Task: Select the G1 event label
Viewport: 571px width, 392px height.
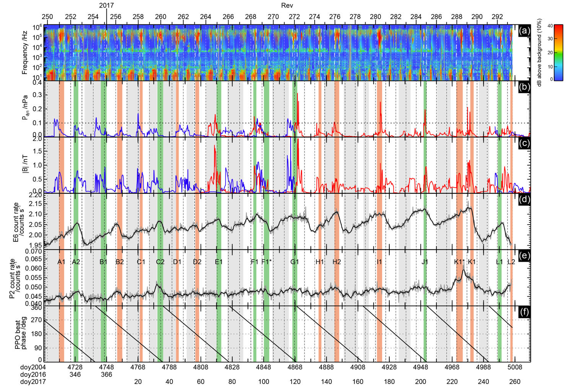Action: [x=294, y=262]
